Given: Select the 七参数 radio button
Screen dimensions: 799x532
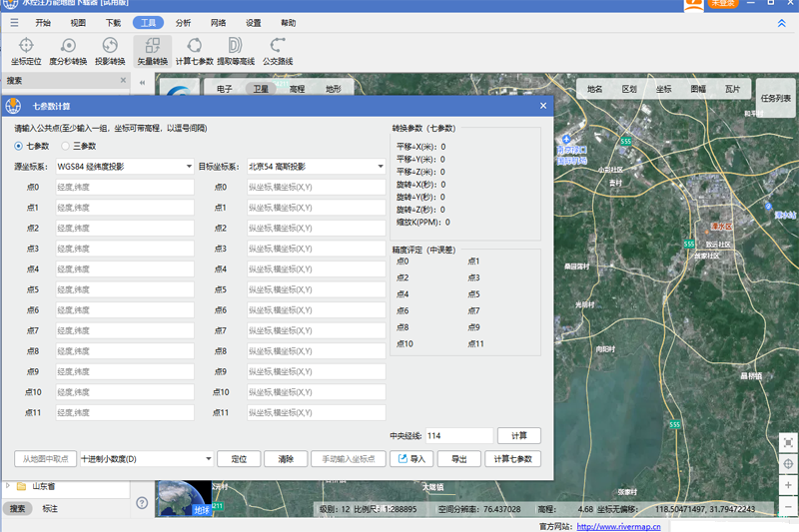Looking at the screenshot, I should tap(20, 146).
